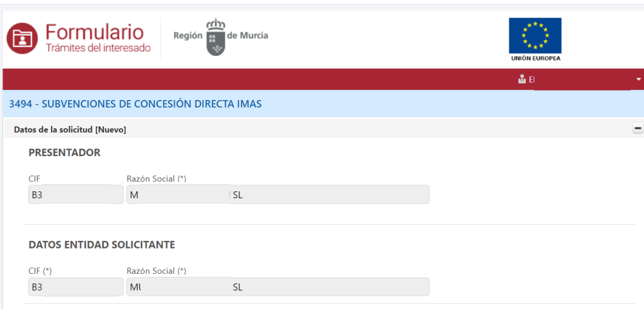The width and height of the screenshot is (644, 309).
Task: Click the 'Datos de la solicitud [Nuevo]' panel header
Action: pyautogui.click(x=70, y=130)
